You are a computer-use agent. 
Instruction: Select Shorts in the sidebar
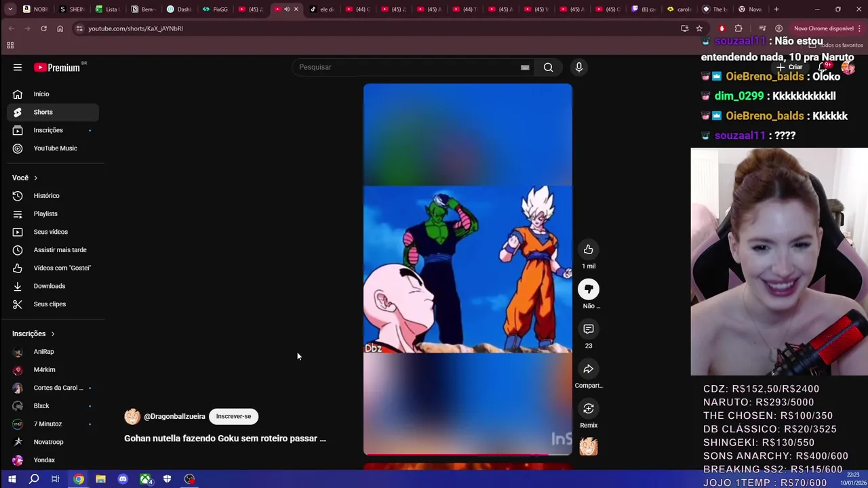coord(53,112)
